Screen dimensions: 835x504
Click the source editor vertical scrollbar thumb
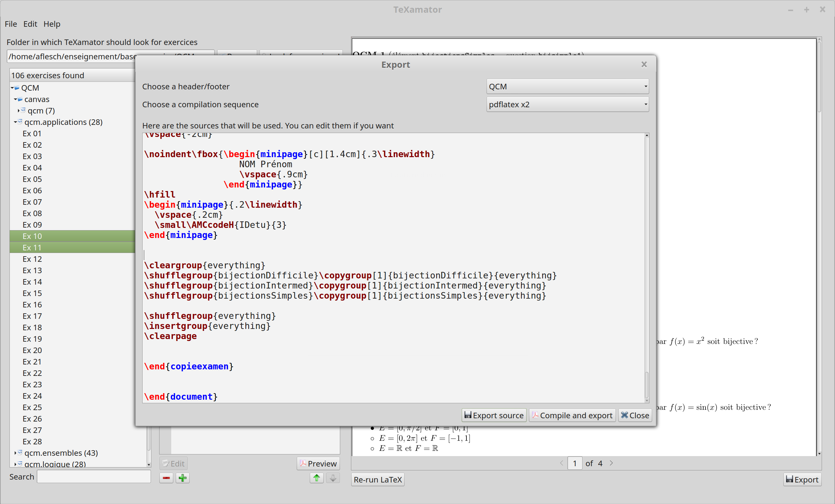(x=646, y=385)
